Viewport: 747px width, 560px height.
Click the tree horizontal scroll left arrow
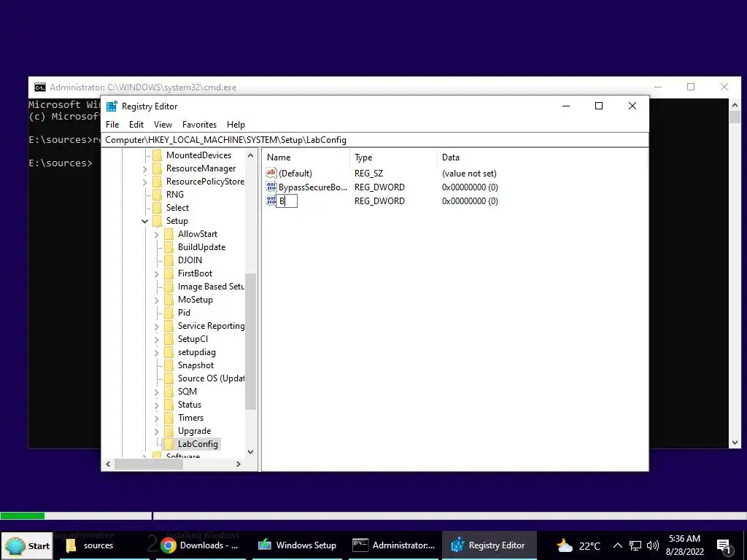[x=108, y=464]
